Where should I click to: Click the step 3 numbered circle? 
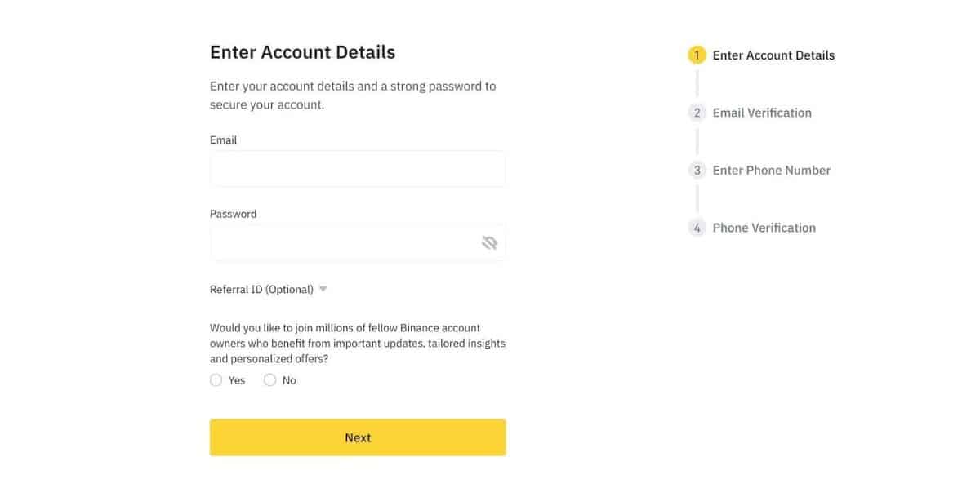(x=697, y=170)
